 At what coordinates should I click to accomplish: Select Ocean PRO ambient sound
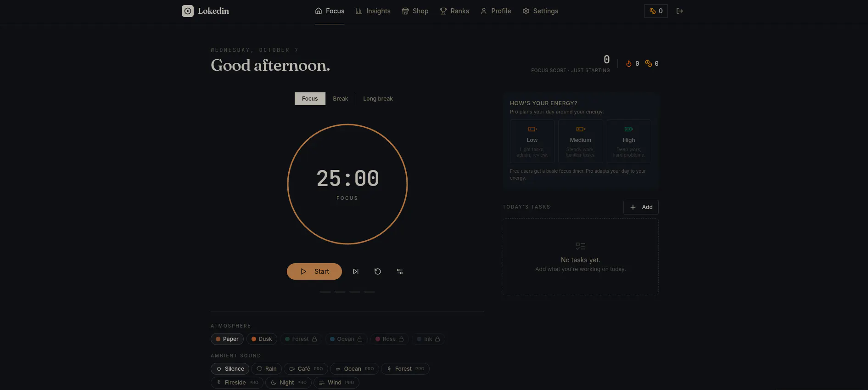(x=354, y=369)
